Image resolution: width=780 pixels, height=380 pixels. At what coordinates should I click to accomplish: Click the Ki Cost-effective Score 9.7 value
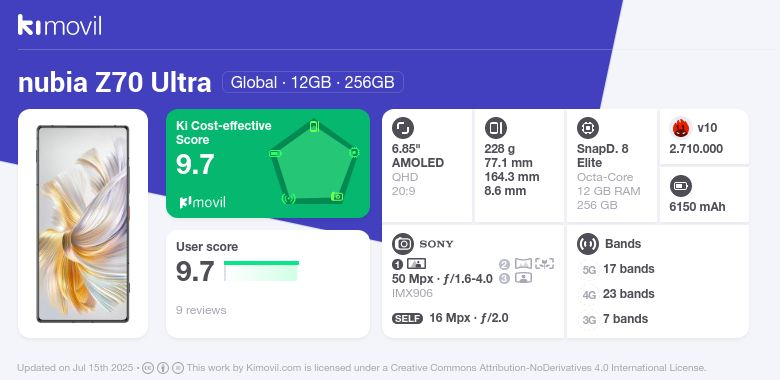[x=195, y=165]
